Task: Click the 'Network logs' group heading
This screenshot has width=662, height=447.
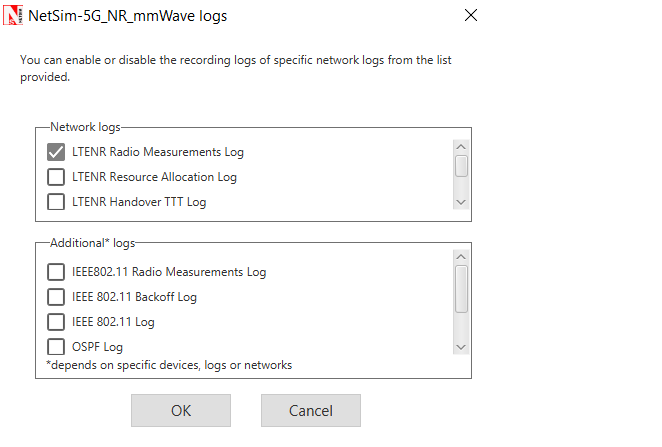Action: point(85,127)
